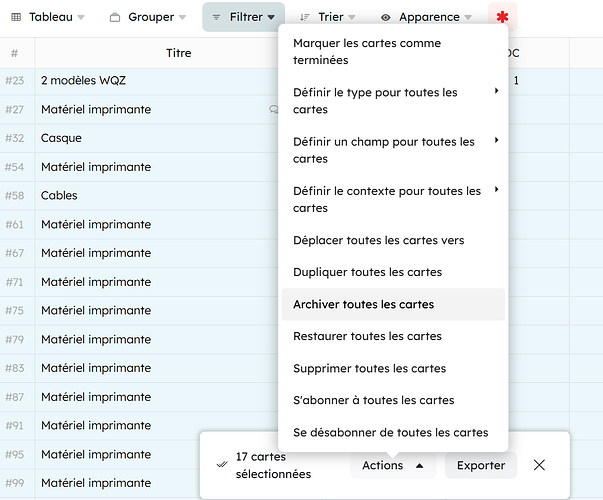Screen dimensions: 603x500
Task: Expand 'Définir le type pour toutes les cartes' submenu
Action: 394,101
